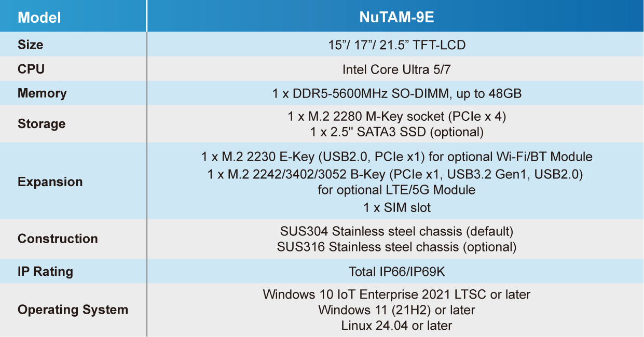
Task: Click the M.2 2230 E-Key Wi-Fi/BT line
Action: coord(396,157)
